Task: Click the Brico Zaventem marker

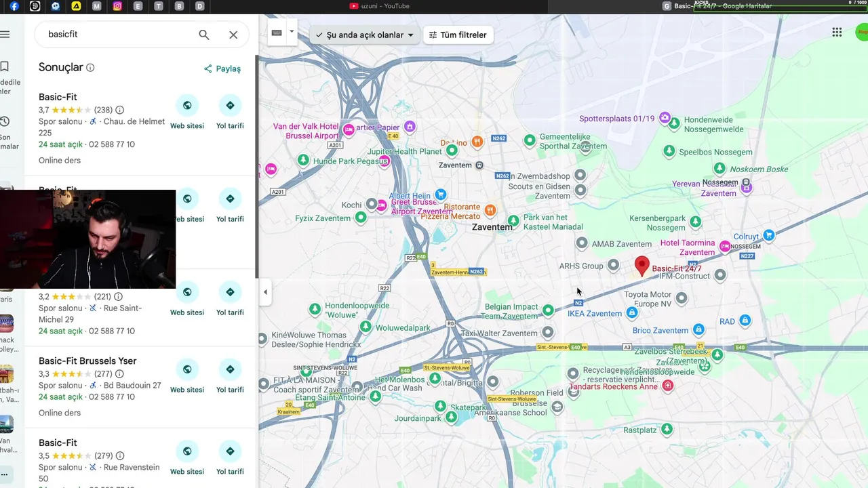Action: point(698,330)
